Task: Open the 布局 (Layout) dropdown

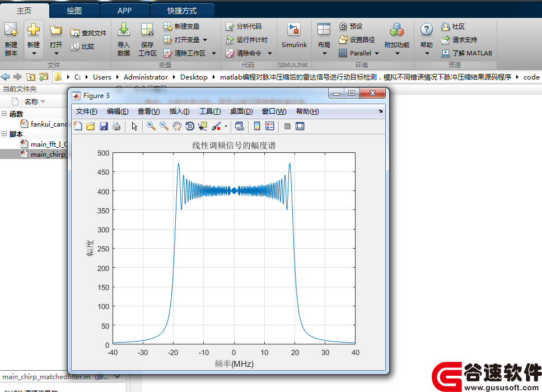Action: pos(324,54)
